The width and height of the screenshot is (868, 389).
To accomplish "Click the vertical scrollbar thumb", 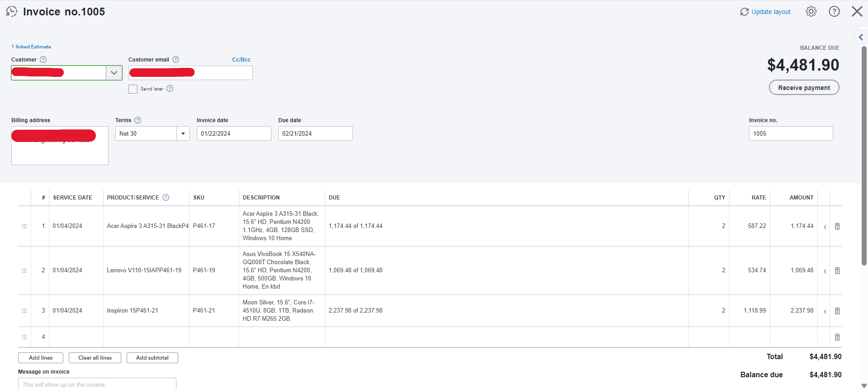I will [864, 154].
